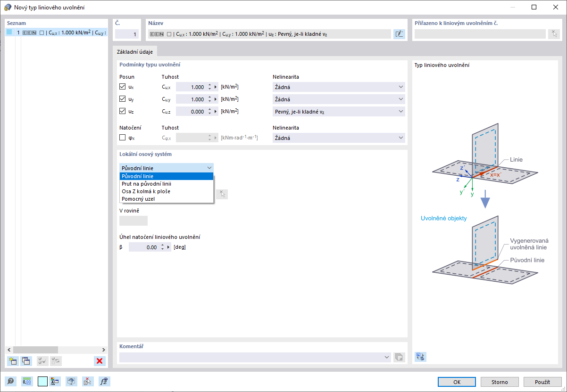Maximize the dialog window

click(534, 7)
